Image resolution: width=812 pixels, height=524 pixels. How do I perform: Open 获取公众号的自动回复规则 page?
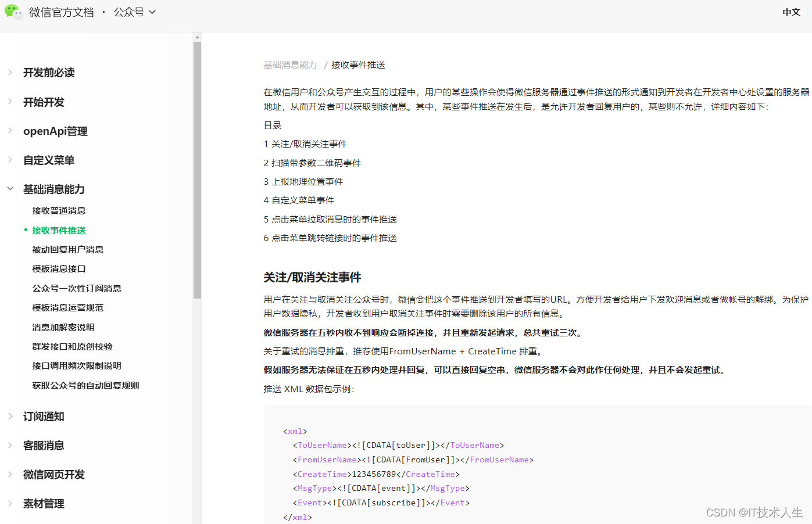[x=85, y=386]
